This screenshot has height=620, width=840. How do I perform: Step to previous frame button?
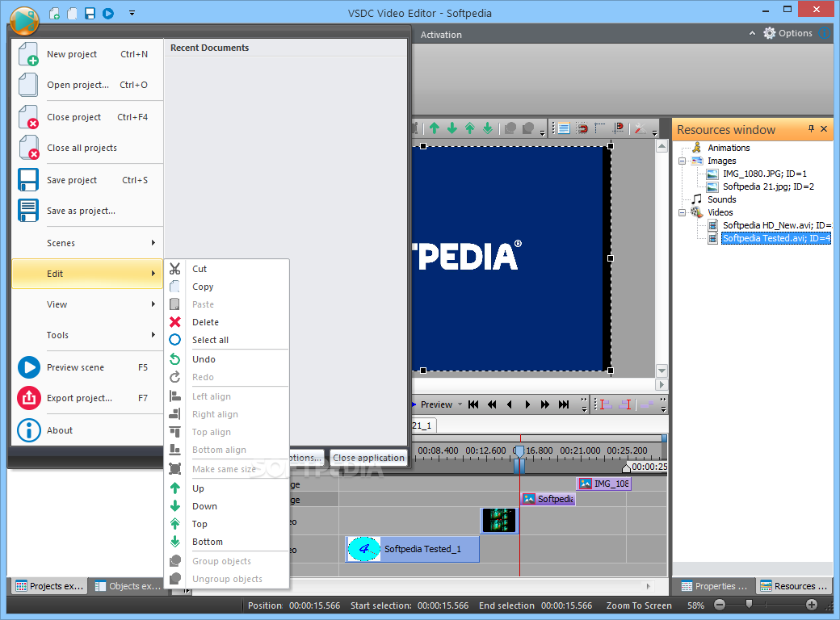(x=510, y=404)
